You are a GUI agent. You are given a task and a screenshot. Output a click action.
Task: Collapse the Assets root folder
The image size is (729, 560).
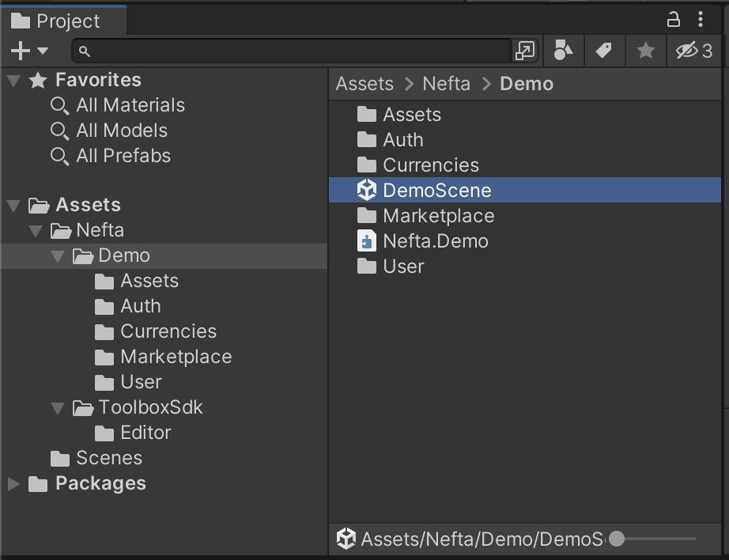14,206
